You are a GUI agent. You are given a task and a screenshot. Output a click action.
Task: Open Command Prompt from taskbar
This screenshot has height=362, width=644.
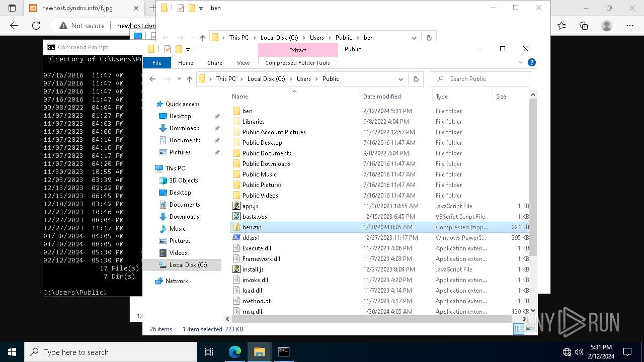coord(284,352)
